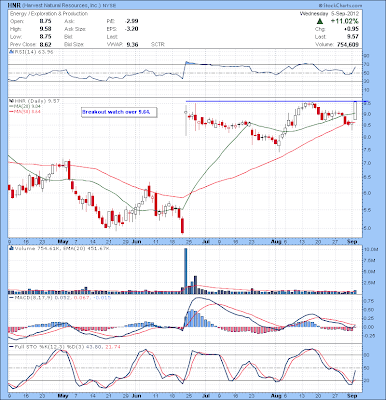Click the Energy / Exploration & Production sector label
The height and width of the screenshot is (400, 386).
tap(49, 14)
